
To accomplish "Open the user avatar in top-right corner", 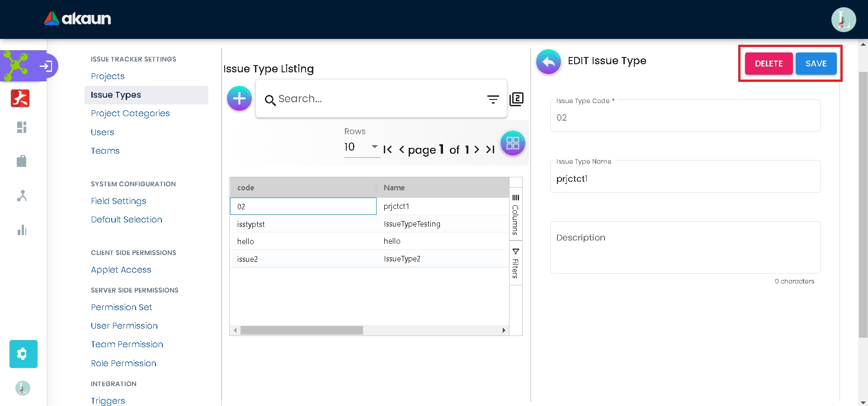I will click(843, 20).
